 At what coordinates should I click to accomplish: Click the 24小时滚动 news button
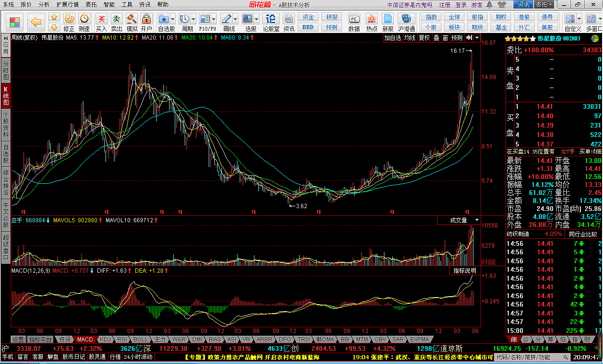(x=138, y=357)
